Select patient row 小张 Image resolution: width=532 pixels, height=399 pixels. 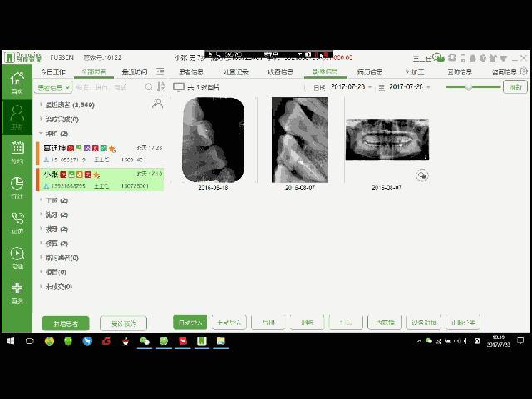coord(100,180)
